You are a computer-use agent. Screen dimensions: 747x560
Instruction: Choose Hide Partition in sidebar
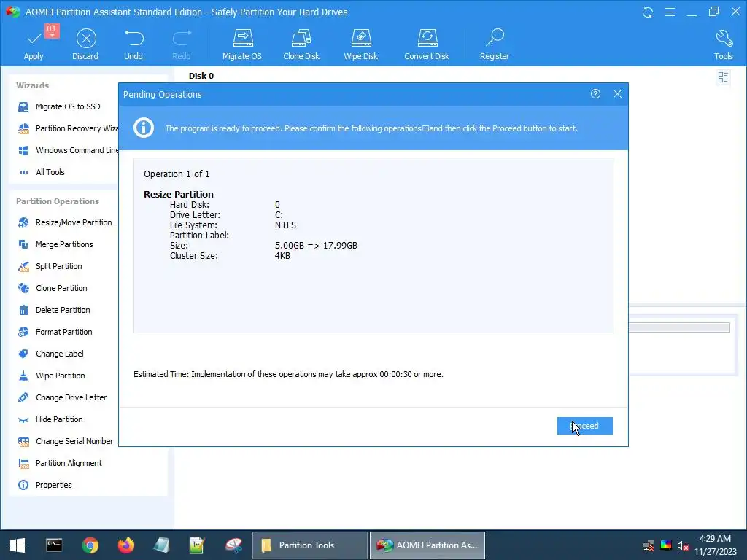[50, 419]
